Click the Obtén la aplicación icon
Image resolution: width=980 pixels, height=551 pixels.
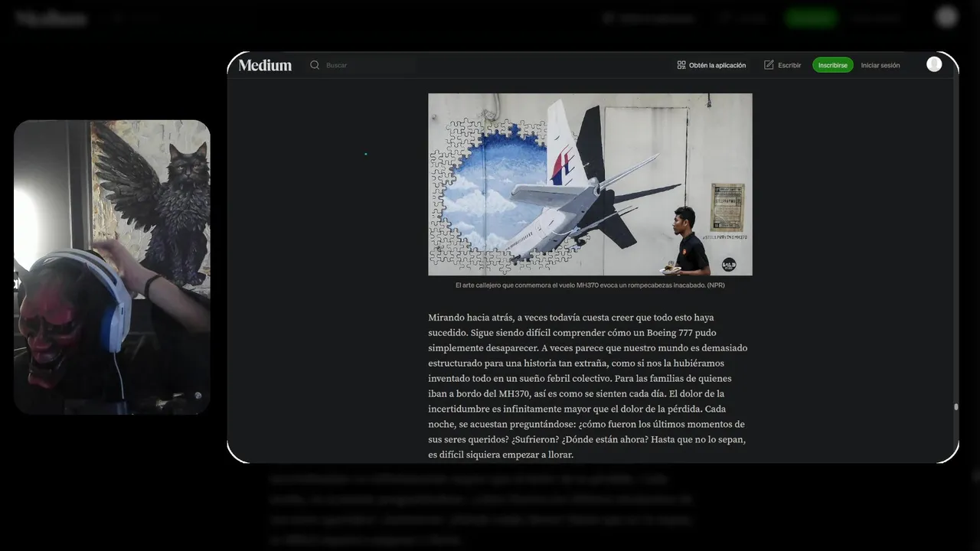coord(681,65)
